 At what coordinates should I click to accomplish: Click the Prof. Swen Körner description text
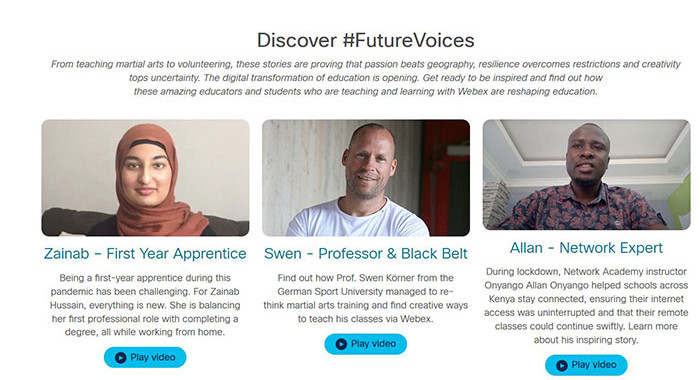pos(366,298)
